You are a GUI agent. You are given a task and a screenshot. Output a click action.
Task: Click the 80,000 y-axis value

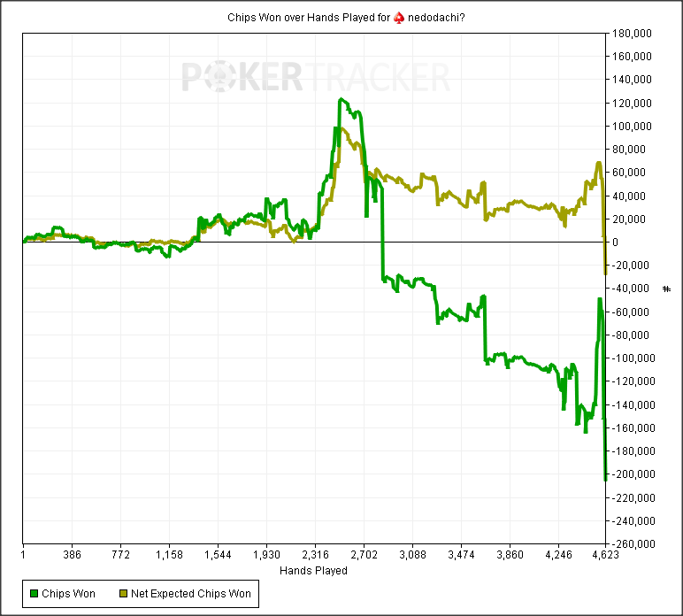point(629,149)
